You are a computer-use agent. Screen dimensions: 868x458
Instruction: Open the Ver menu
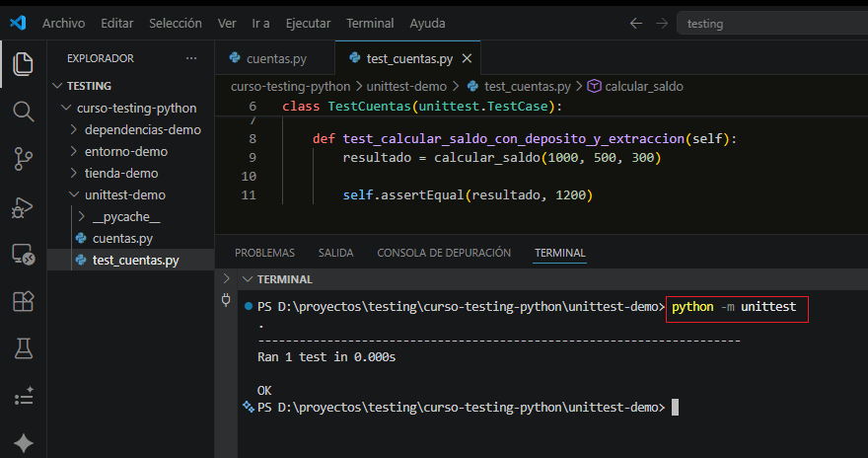coord(227,24)
